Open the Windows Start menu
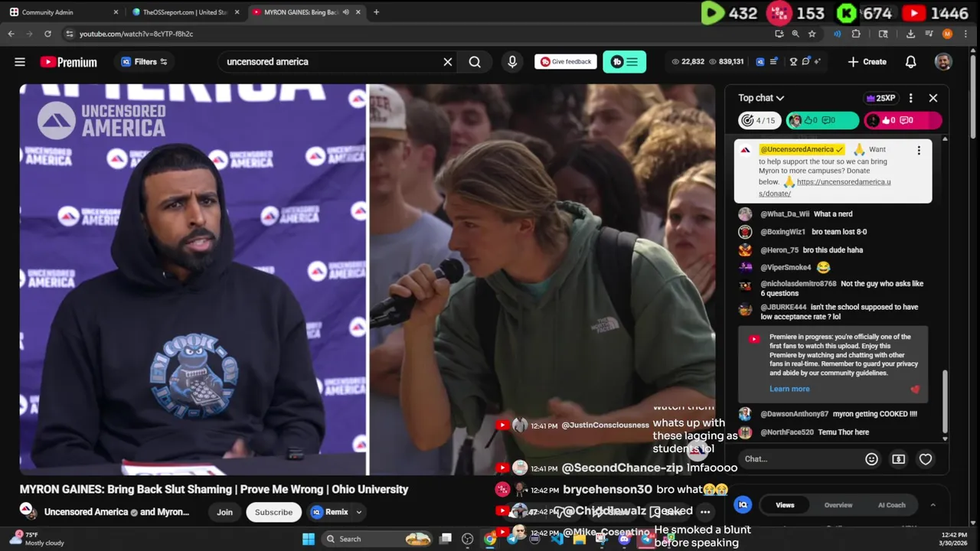 (x=309, y=539)
